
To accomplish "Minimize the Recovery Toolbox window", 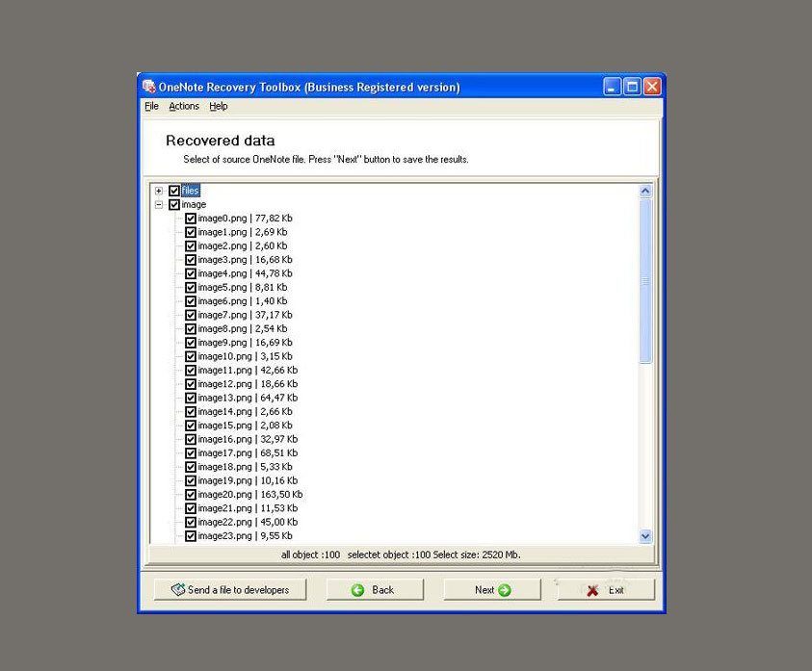I will click(613, 87).
